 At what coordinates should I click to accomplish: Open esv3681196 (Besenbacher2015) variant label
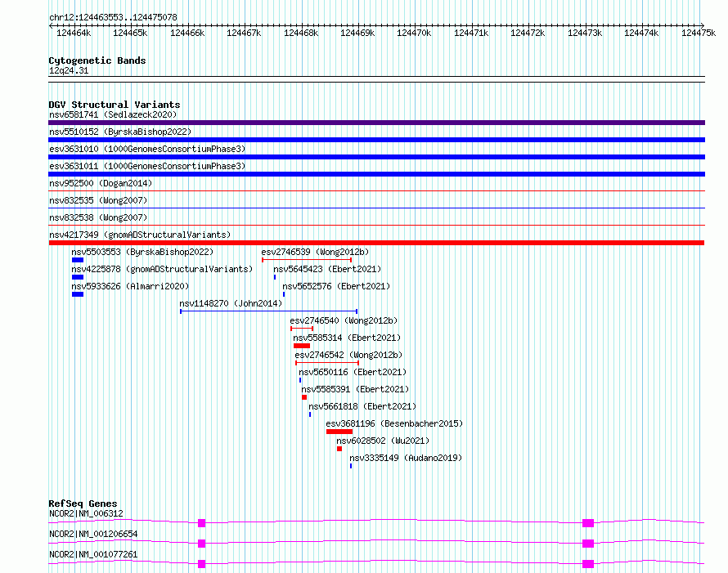[x=394, y=423]
